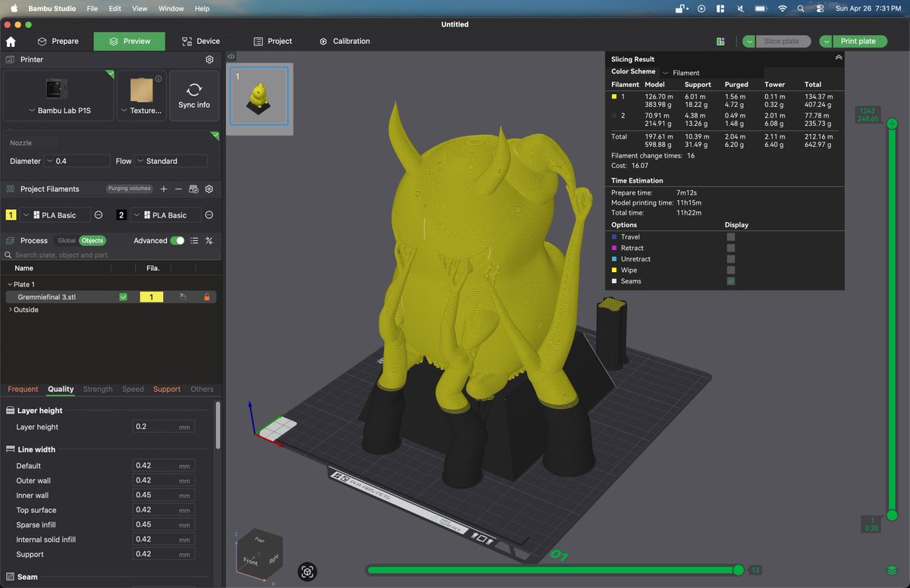Image resolution: width=910 pixels, height=588 pixels.
Task: Enable Travel display checkbox
Action: coord(731,237)
